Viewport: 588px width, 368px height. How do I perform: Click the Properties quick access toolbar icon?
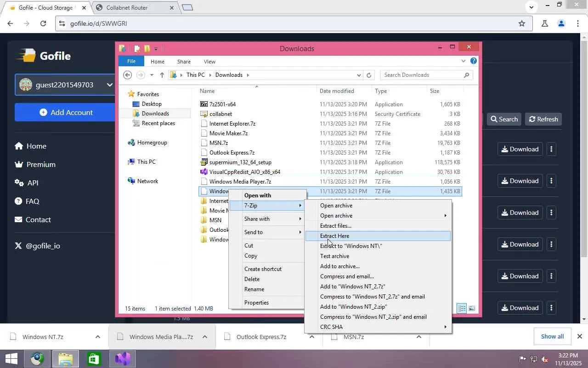point(137,49)
